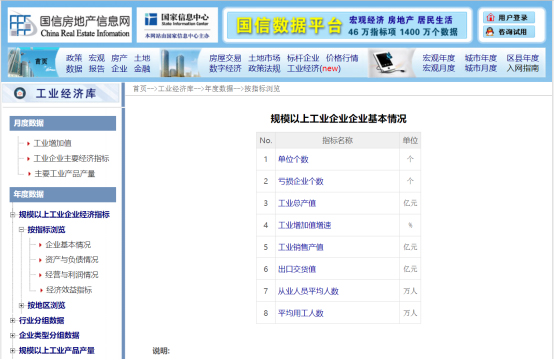Open the 金融 navigation link
This screenshot has height=360, width=554.
coord(142,69)
